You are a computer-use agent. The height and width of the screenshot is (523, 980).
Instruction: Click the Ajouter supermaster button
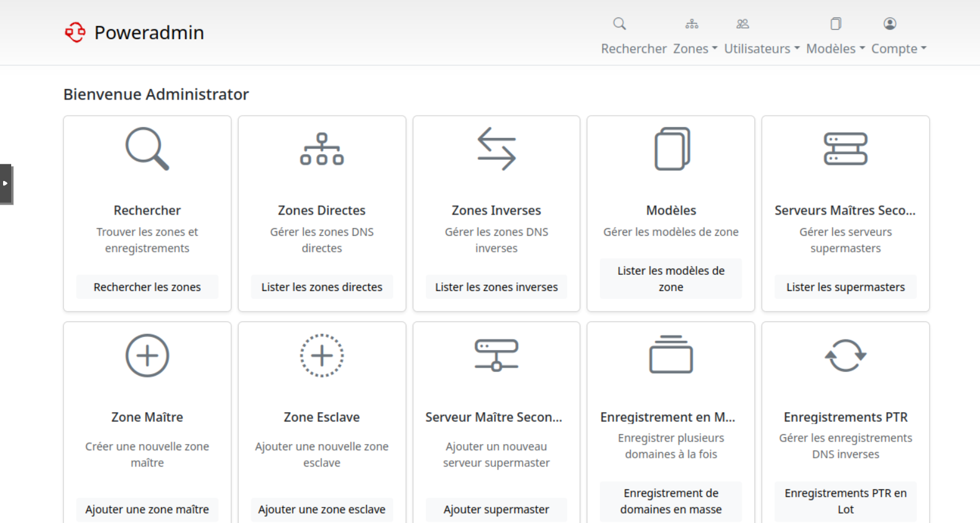point(496,509)
